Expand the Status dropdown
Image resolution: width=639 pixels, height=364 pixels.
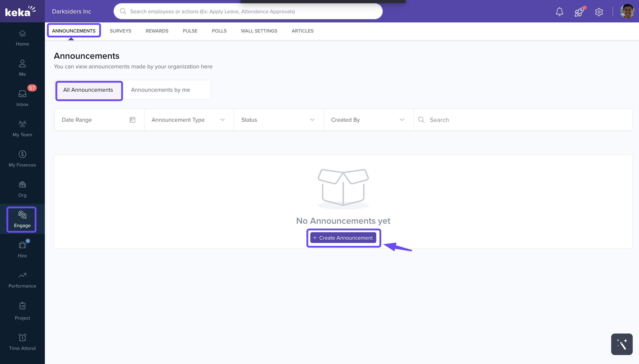(278, 120)
